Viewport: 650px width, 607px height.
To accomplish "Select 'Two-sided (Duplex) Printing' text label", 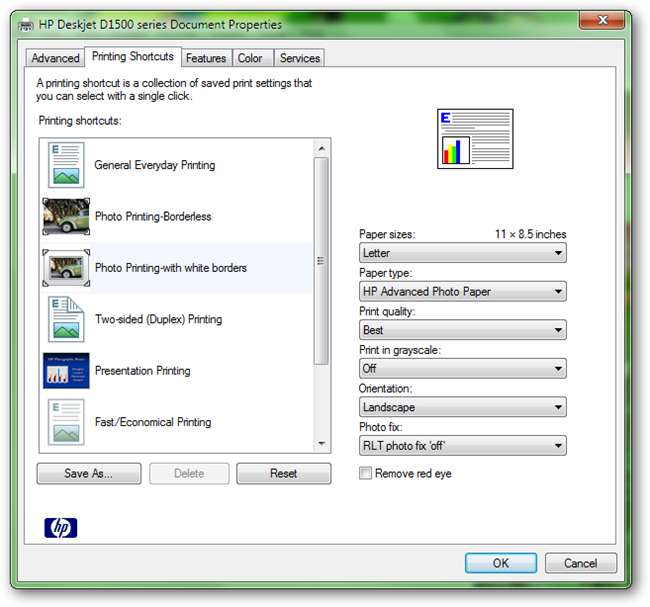I will pyautogui.click(x=158, y=319).
